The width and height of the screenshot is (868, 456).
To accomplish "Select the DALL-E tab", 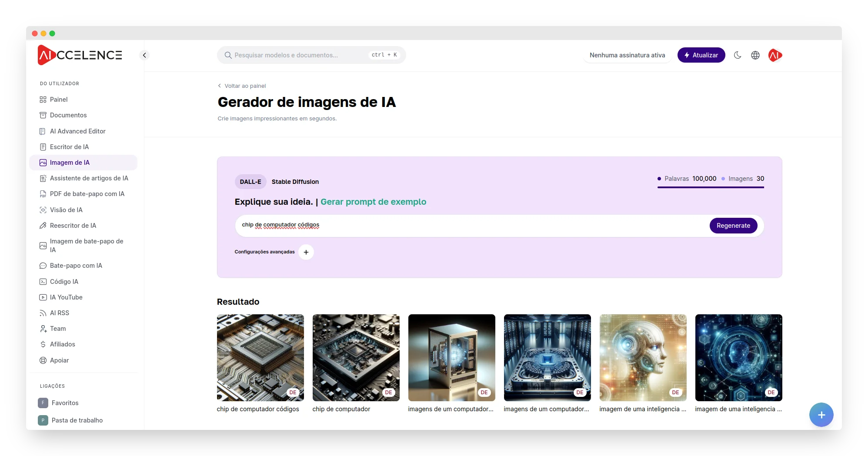I will pos(250,182).
